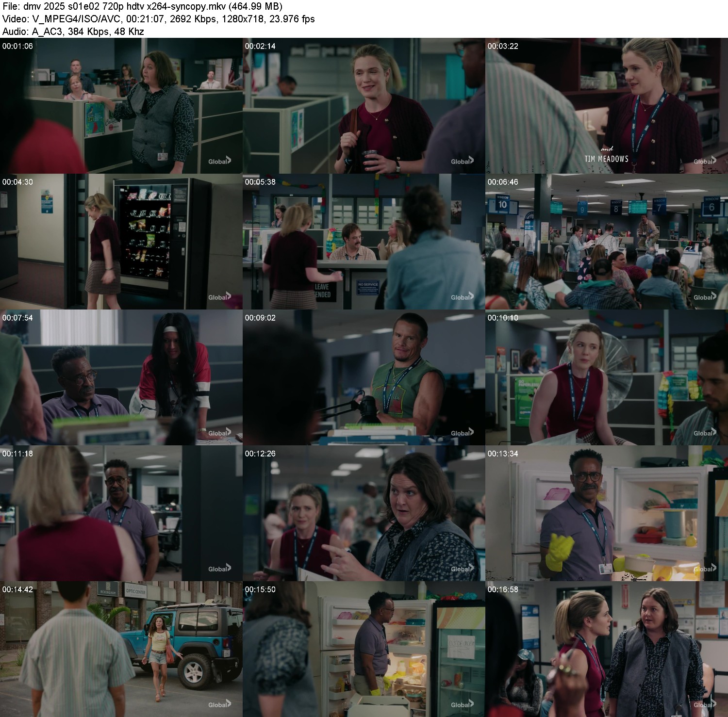Open the blue Jeep frame at 00:14:42

[x=121, y=649]
